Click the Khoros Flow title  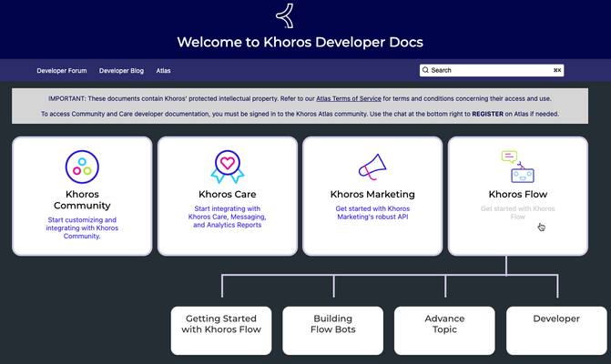tap(518, 194)
